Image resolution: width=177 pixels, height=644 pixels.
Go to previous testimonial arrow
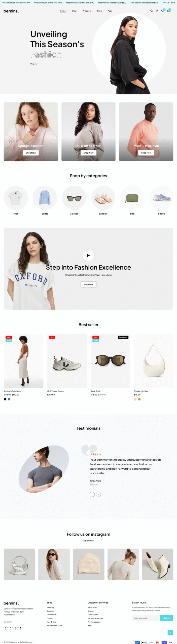[x=92, y=494]
